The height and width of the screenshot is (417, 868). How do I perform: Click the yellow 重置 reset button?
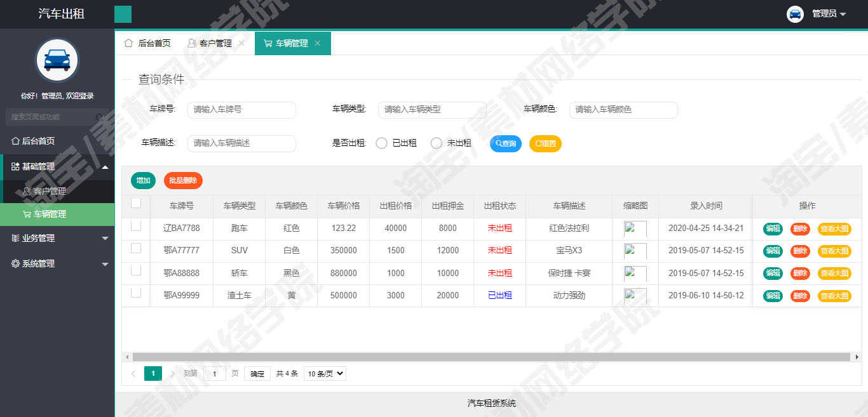coord(545,143)
